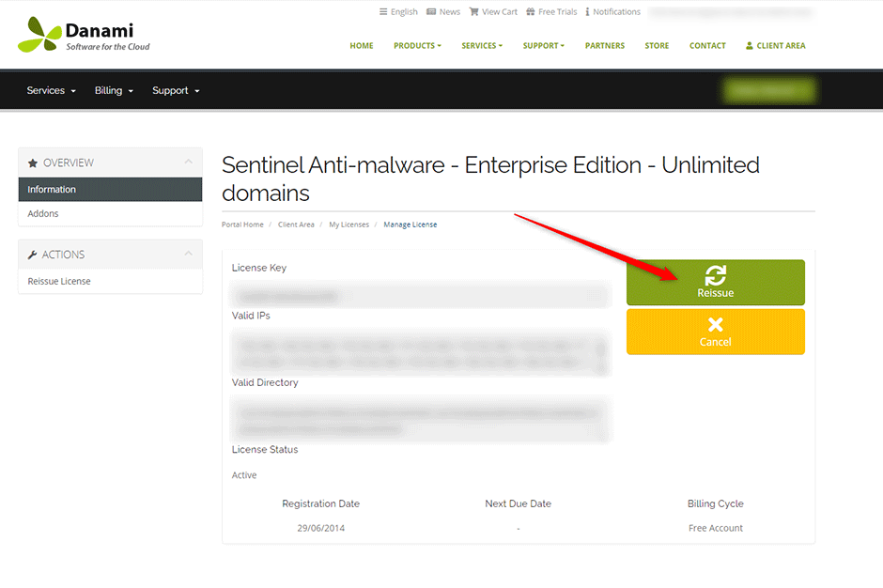Screen dimensions: 883x588
Task: Collapse the ACTIONS panel chevron
Action: [189, 254]
